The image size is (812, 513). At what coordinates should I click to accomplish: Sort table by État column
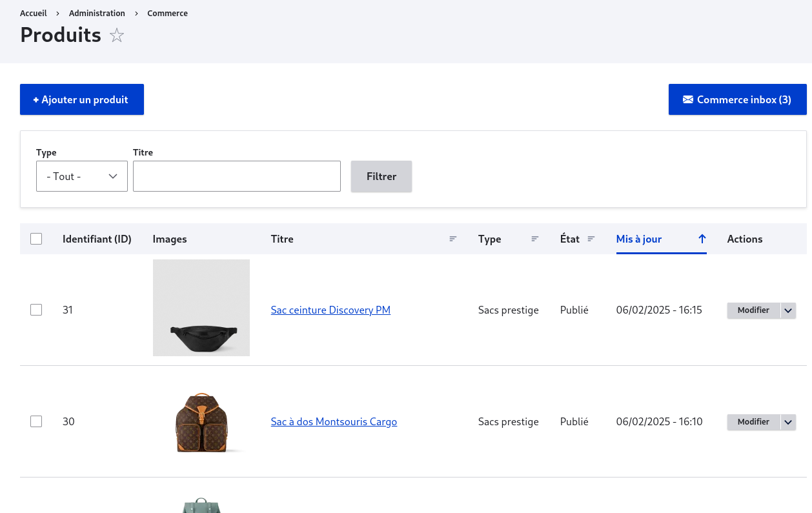[x=570, y=239]
